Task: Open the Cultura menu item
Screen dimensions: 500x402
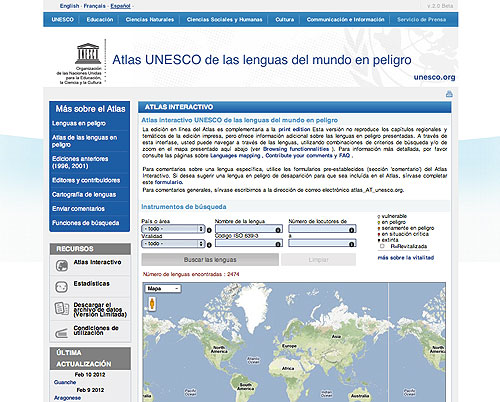Action: pos(285,20)
